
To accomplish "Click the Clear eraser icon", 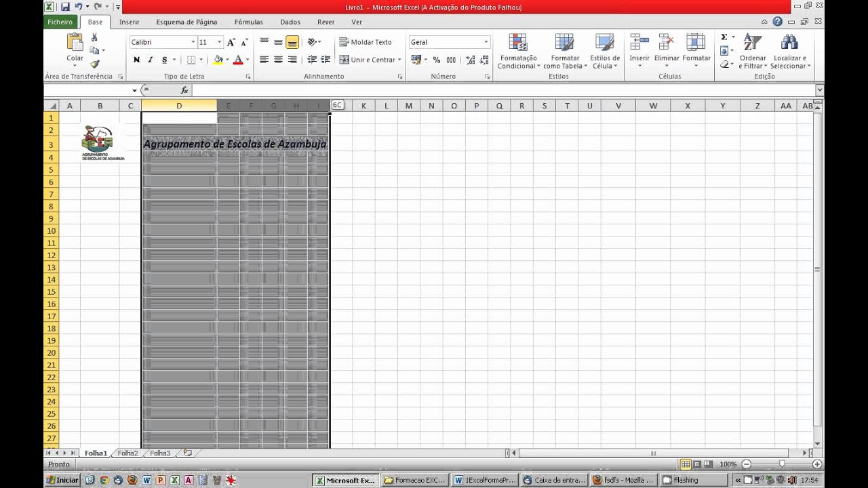I will pos(724,64).
